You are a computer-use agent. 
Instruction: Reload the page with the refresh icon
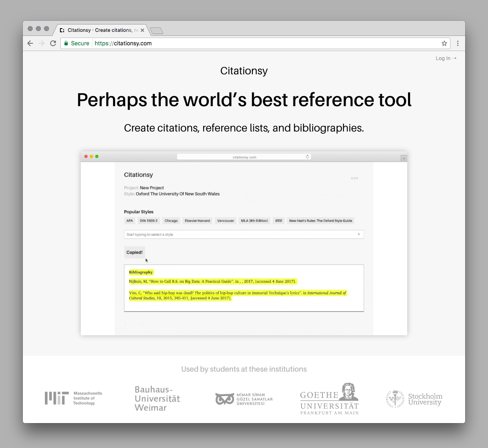[x=53, y=43]
